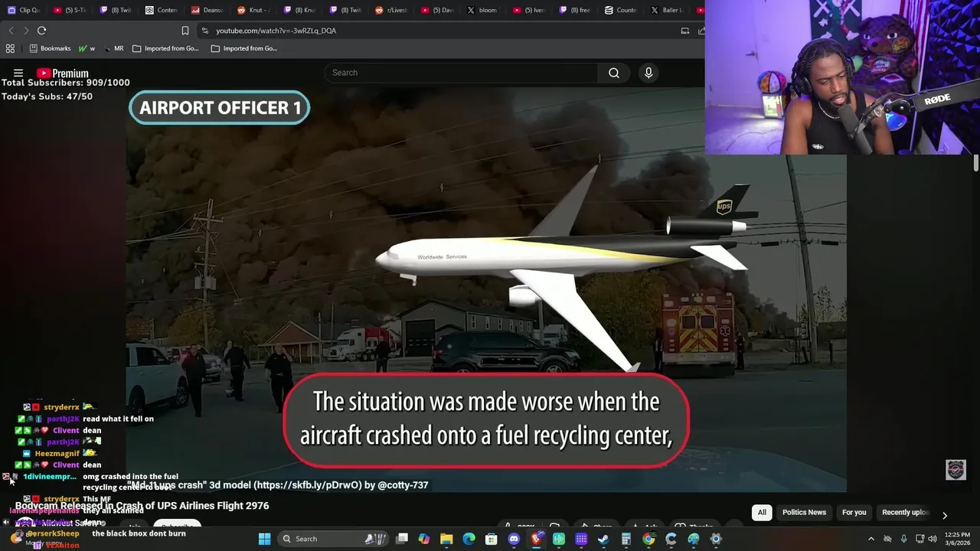Select the Politics News filter chip
Viewport: 980px width, 551px height.
coord(804,513)
